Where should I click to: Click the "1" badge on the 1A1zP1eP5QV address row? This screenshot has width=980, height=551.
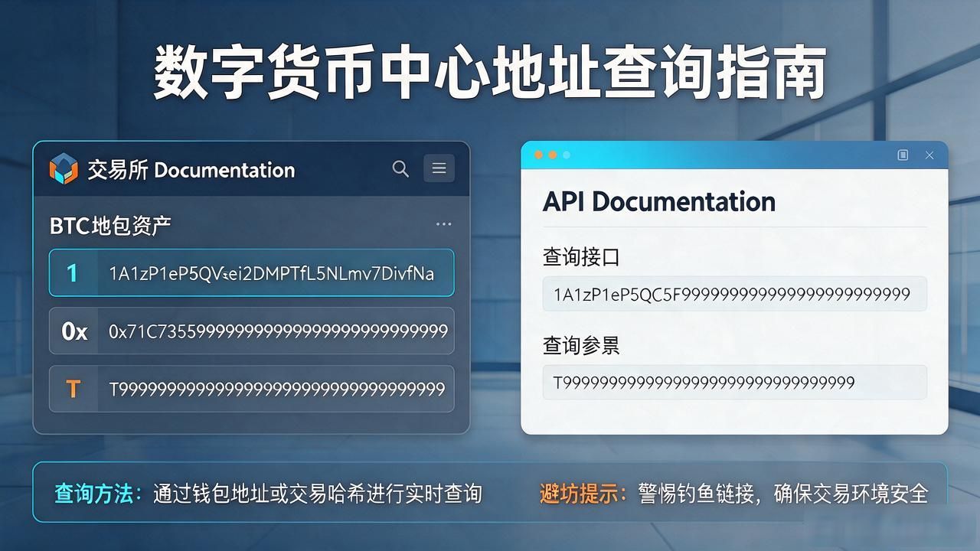(73, 273)
